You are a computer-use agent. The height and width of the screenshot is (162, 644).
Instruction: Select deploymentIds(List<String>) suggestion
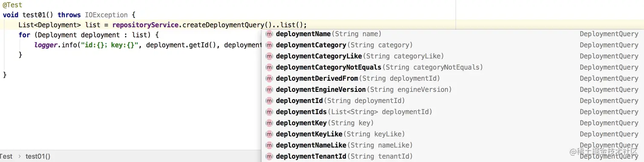(x=452, y=112)
